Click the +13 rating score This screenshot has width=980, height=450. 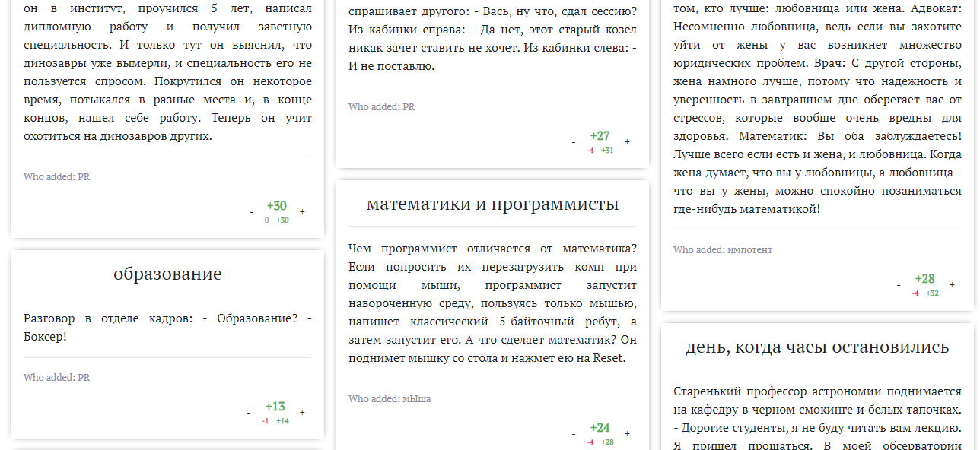point(275,407)
